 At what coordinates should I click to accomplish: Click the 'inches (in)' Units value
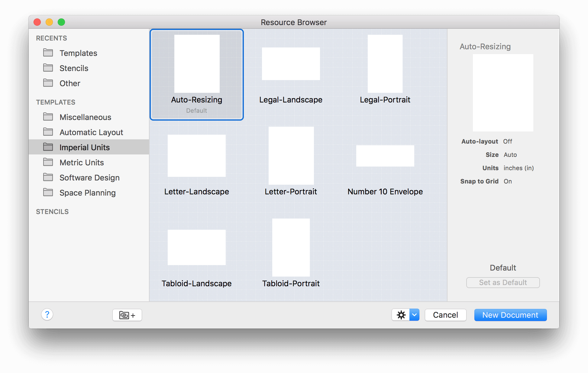click(519, 168)
